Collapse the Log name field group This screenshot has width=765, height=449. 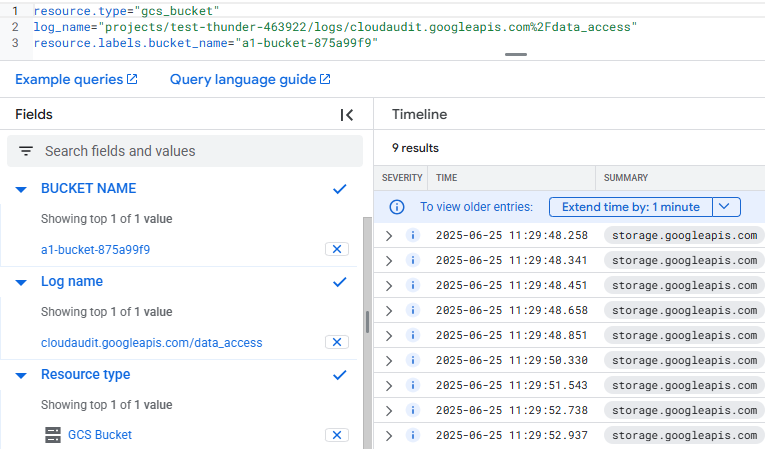(x=21, y=282)
